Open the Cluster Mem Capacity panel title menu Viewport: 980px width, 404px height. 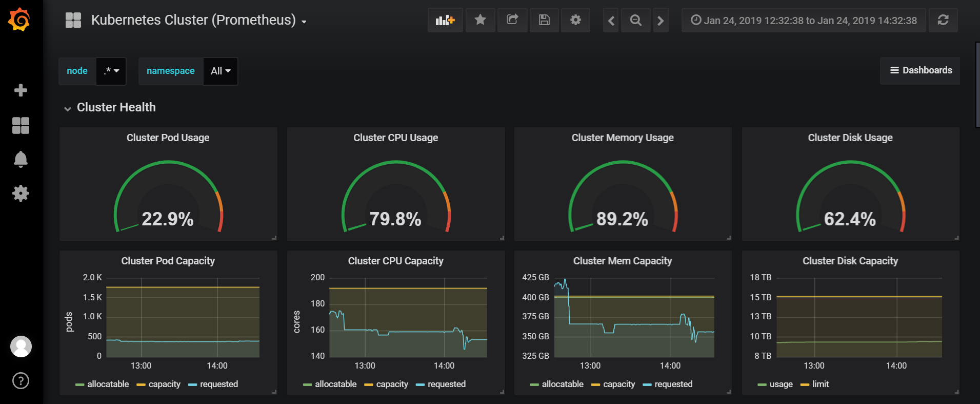pos(622,261)
